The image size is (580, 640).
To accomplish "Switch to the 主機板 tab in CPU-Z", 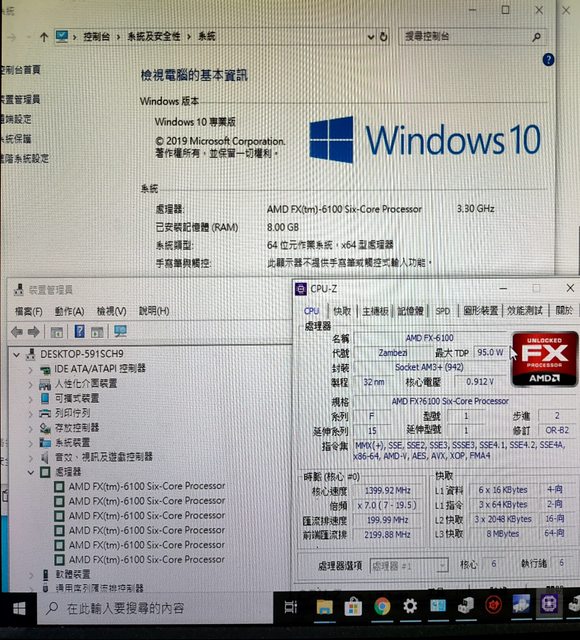I will pyautogui.click(x=375, y=311).
